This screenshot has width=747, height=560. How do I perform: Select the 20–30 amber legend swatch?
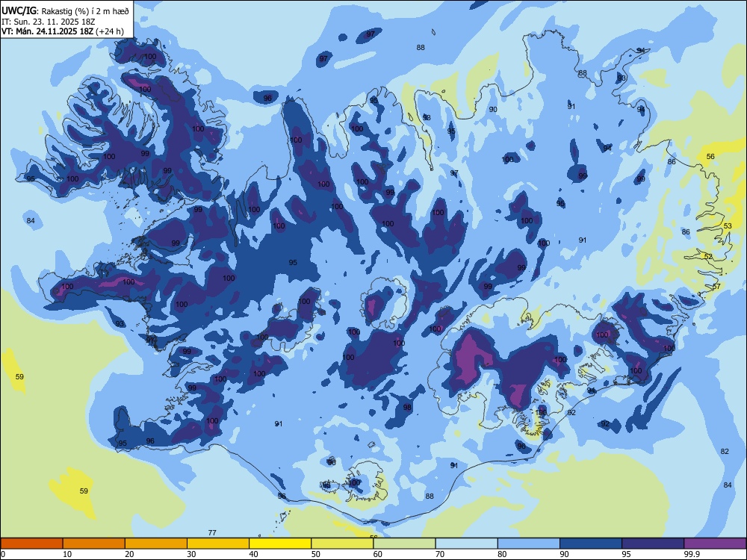pos(156,544)
